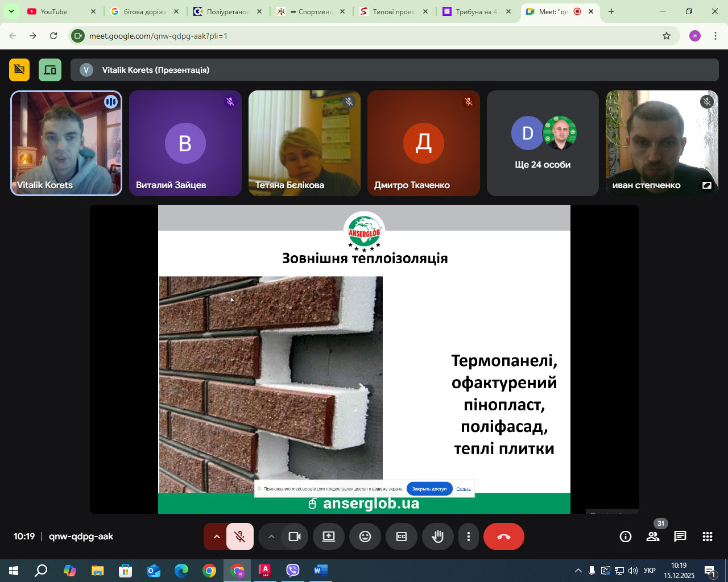Turn on closed captions
This screenshot has width=728, height=582.
(402, 537)
